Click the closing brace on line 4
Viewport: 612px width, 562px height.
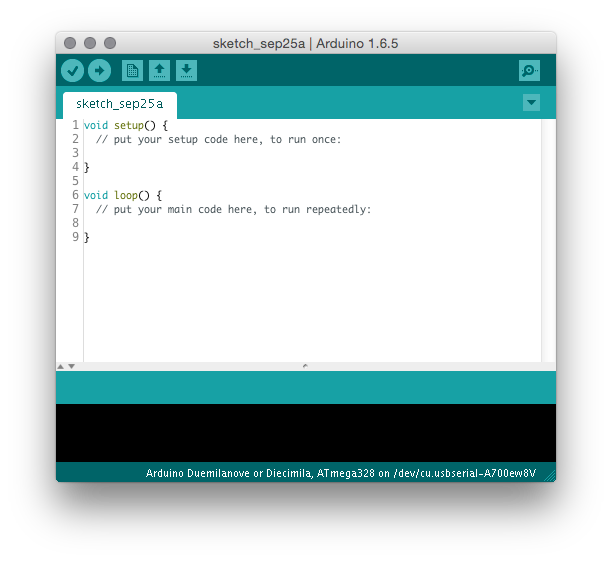pyautogui.click(x=87, y=167)
